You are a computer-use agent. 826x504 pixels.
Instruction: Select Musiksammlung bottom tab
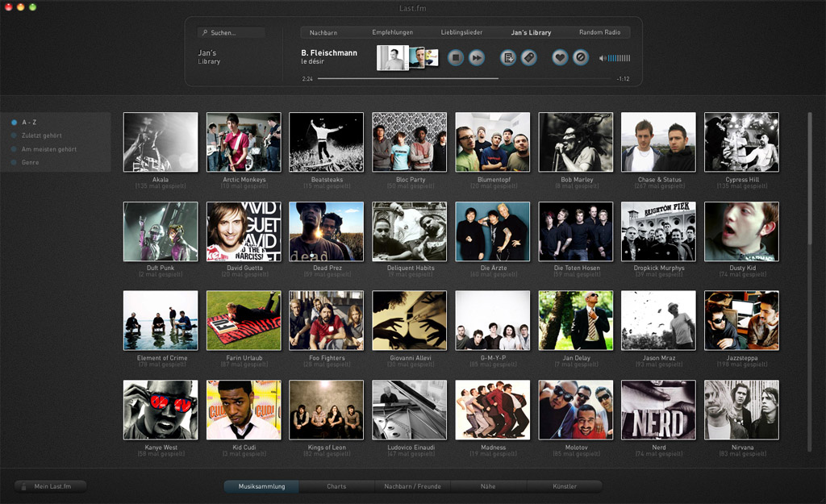(x=261, y=486)
